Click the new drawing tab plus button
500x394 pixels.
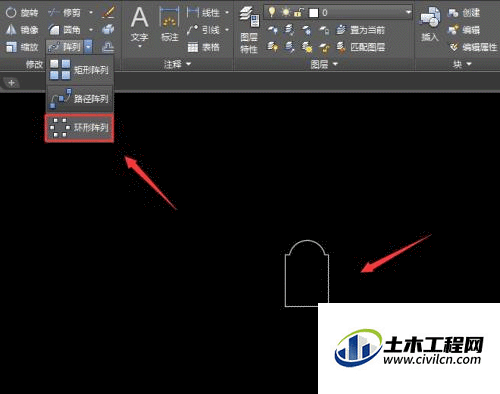pyautogui.click(x=11, y=83)
